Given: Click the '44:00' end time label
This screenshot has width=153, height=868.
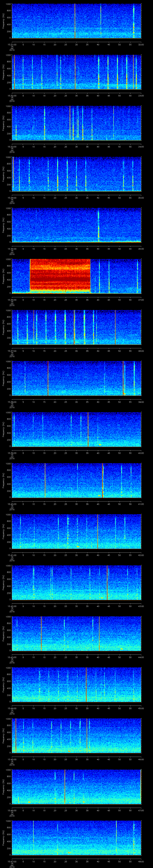Looking at the screenshot, I should [x=141, y=657].
